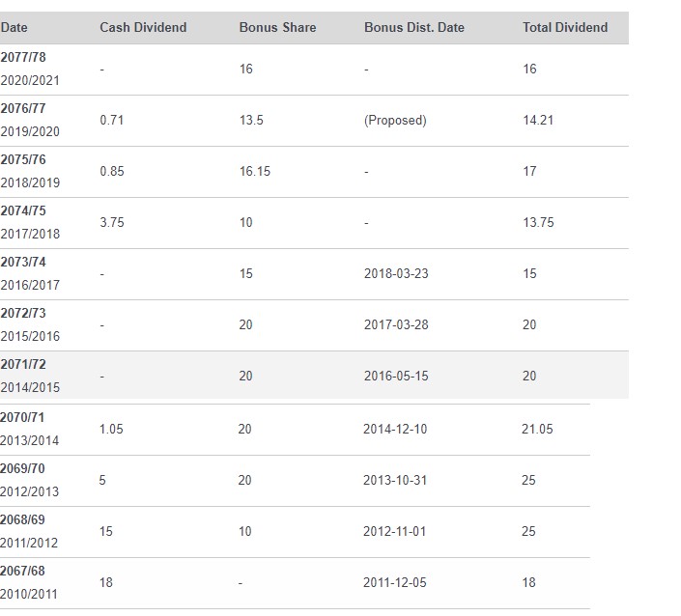The image size is (681, 616).
Task: Click the 21.05 total dividend value
Action: tap(537, 430)
